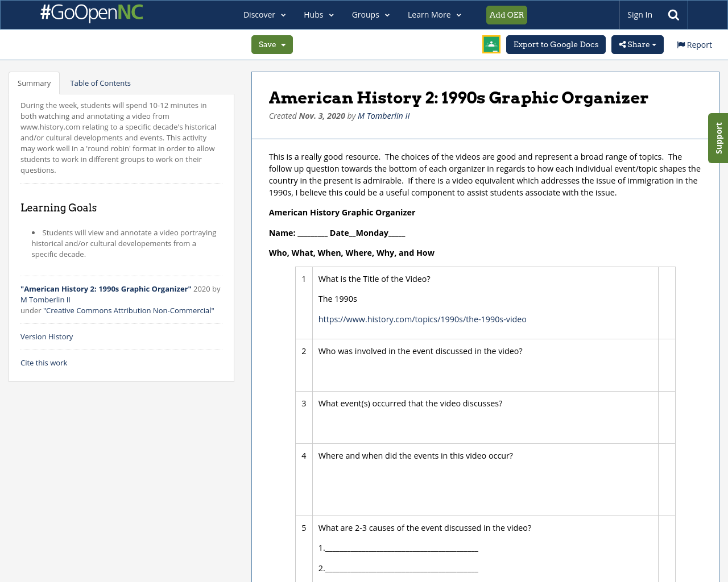This screenshot has width=728, height=582.
Task: Follow the 1990s history.com video link
Action: click(422, 319)
